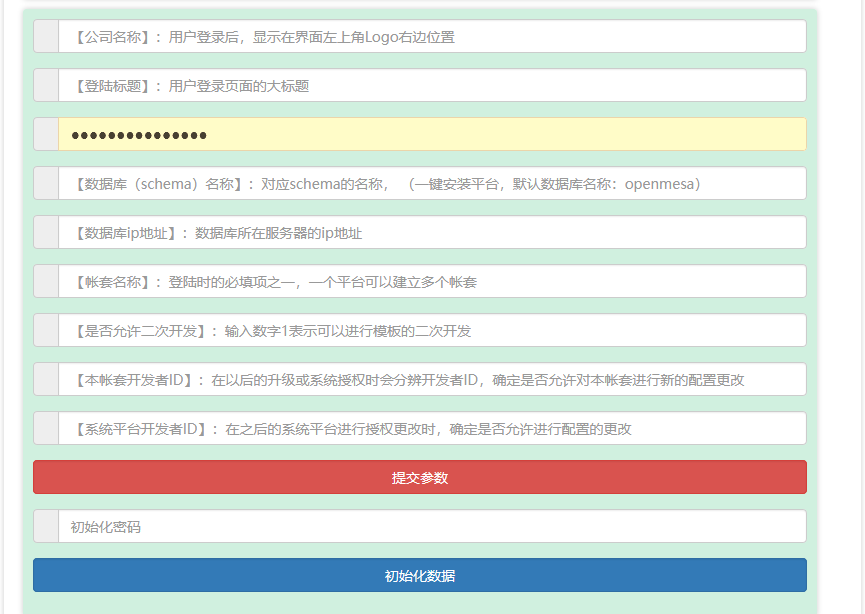Click gray addon box beside 是否允许二次开发 field
The width and height of the screenshot is (865, 614).
point(46,331)
